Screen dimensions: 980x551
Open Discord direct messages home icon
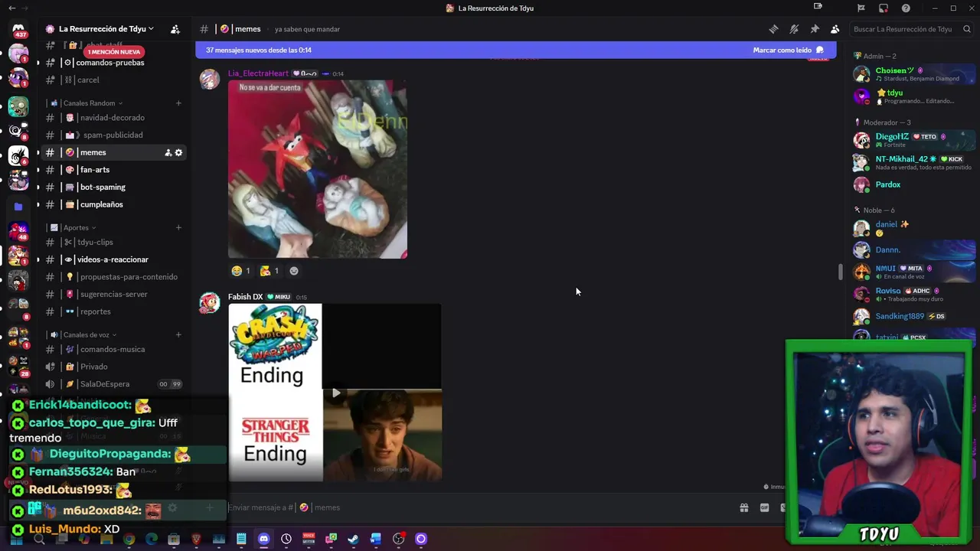[x=18, y=29]
